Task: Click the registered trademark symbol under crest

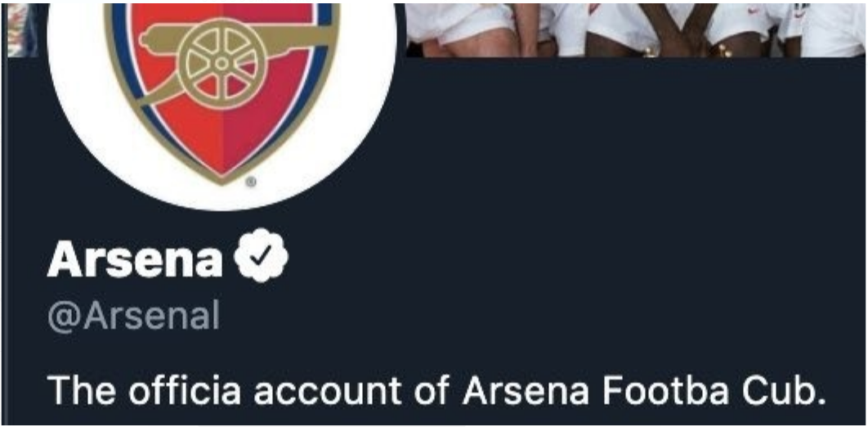Action: tap(249, 183)
